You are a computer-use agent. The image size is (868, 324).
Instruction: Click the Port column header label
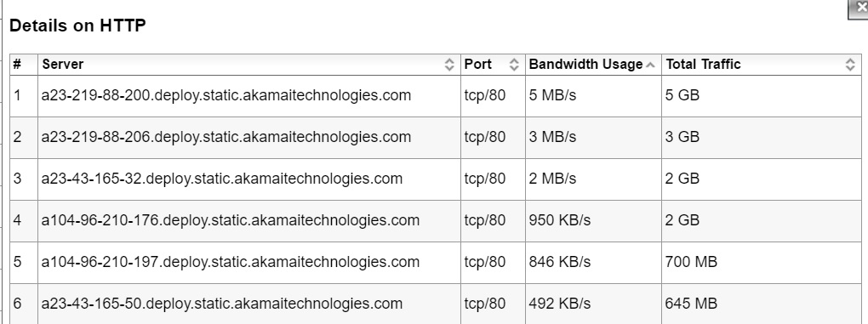tap(477, 64)
